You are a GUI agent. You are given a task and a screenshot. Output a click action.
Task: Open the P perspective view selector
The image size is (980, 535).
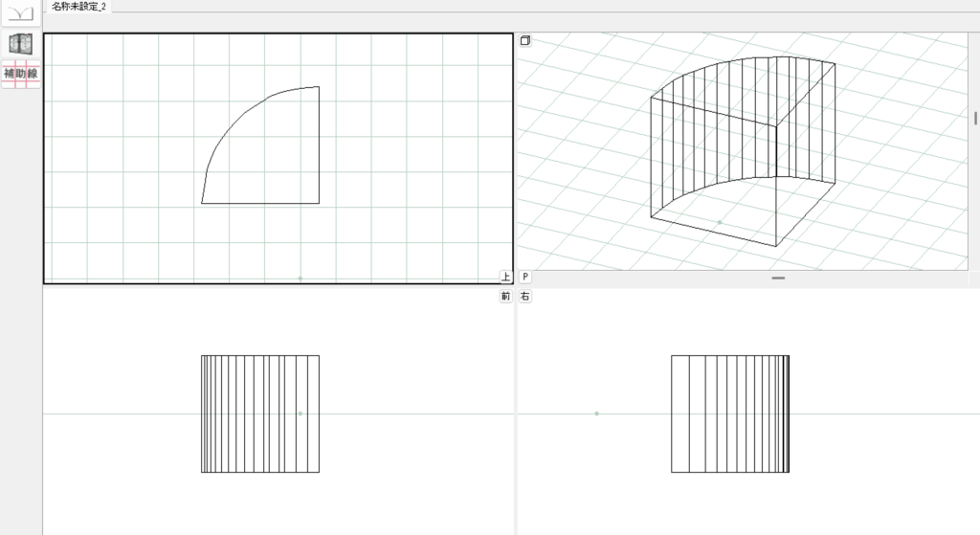pos(525,277)
